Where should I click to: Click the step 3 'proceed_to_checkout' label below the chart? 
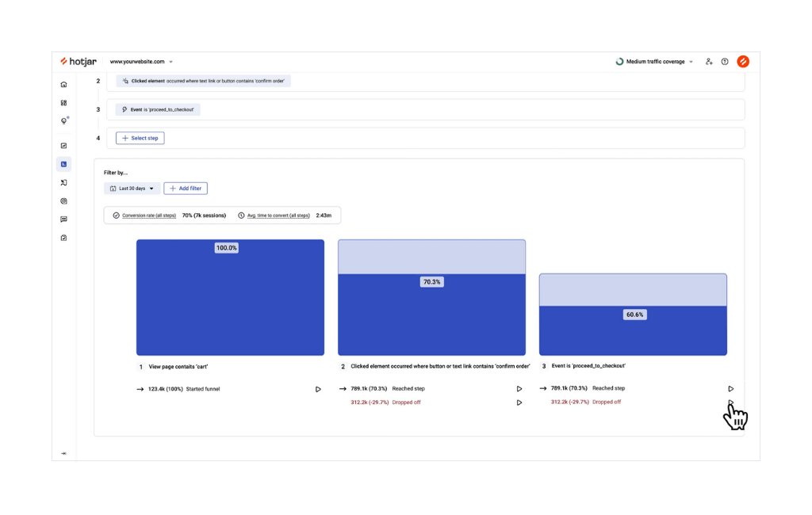588,365
